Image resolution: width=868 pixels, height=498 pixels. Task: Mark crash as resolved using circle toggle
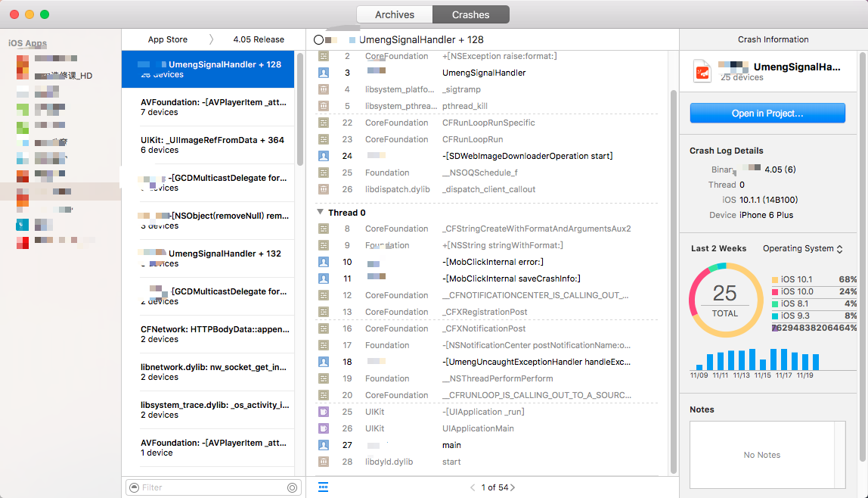(318, 40)
